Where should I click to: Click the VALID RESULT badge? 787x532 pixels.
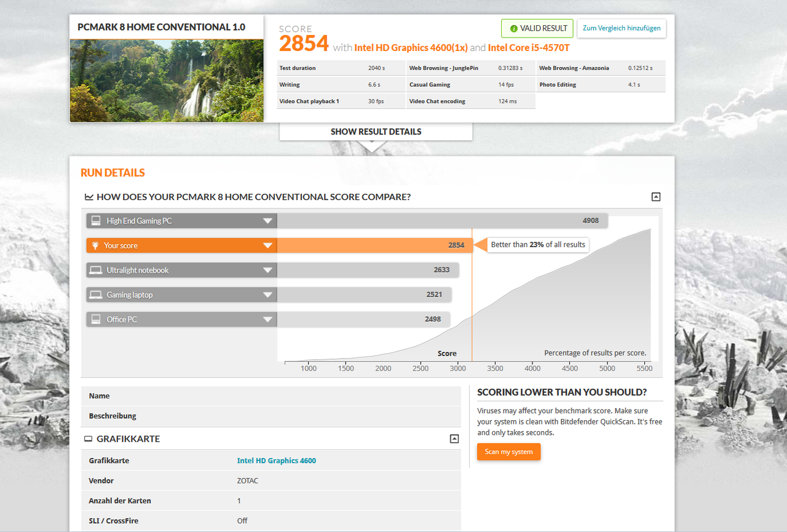(537, 28)
